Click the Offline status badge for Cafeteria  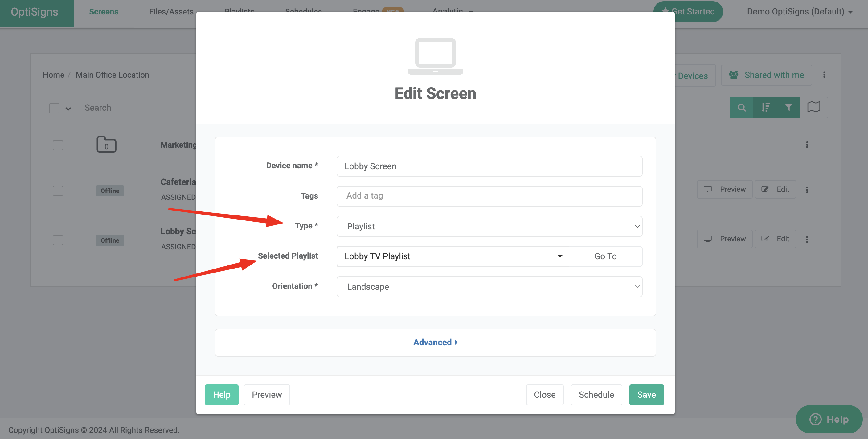[110, 190]
